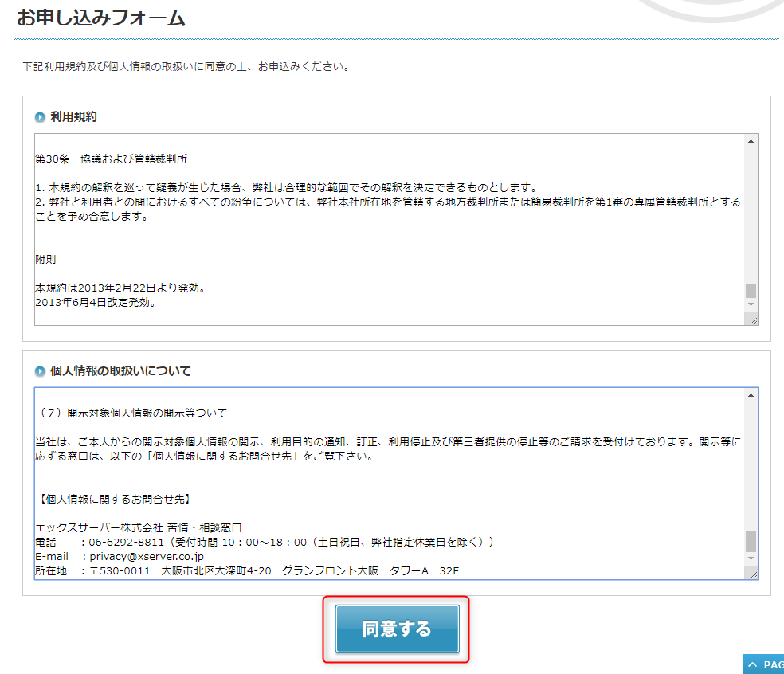
Task: Click the resize grip of 利用規約 textarea
Action: 752,320
